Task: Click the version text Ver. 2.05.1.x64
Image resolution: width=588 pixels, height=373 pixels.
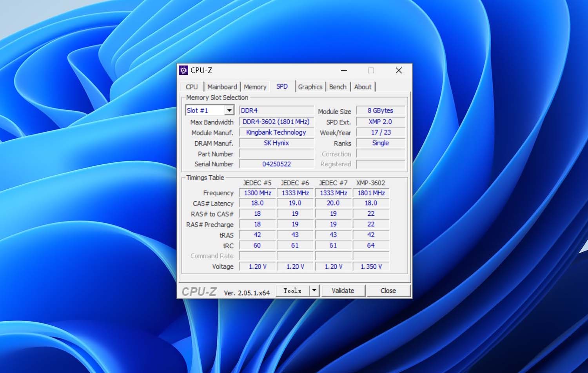Action: (247, 293)
